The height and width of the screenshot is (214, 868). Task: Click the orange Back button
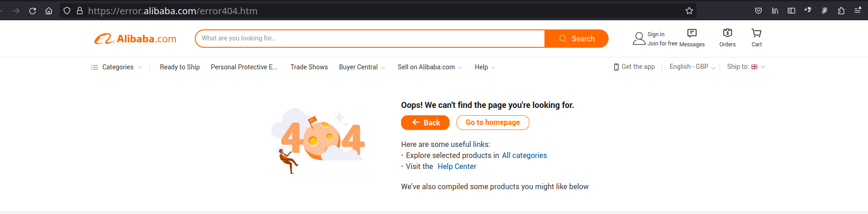click(x=425, y=123)
